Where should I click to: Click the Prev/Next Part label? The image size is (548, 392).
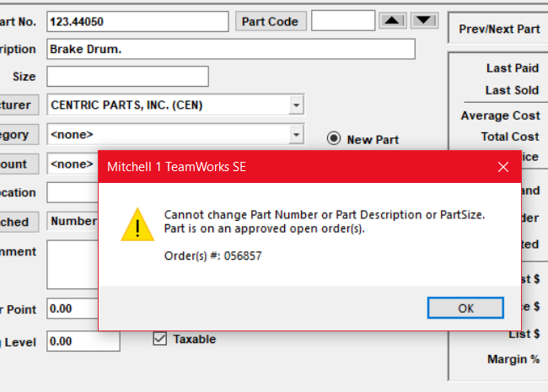click(x=499, y=29)
